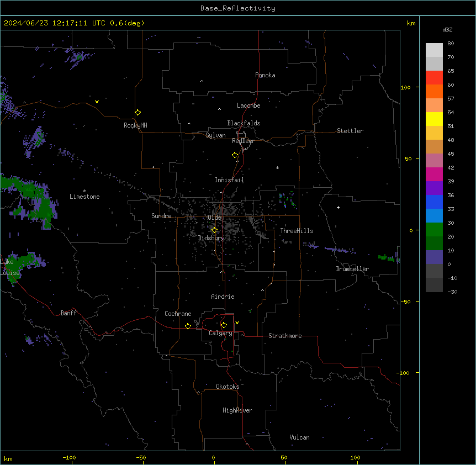This screenshot has width=476, height=465.
Task: Click the Base_Reflectivity title text
Action: pos(238,8)
